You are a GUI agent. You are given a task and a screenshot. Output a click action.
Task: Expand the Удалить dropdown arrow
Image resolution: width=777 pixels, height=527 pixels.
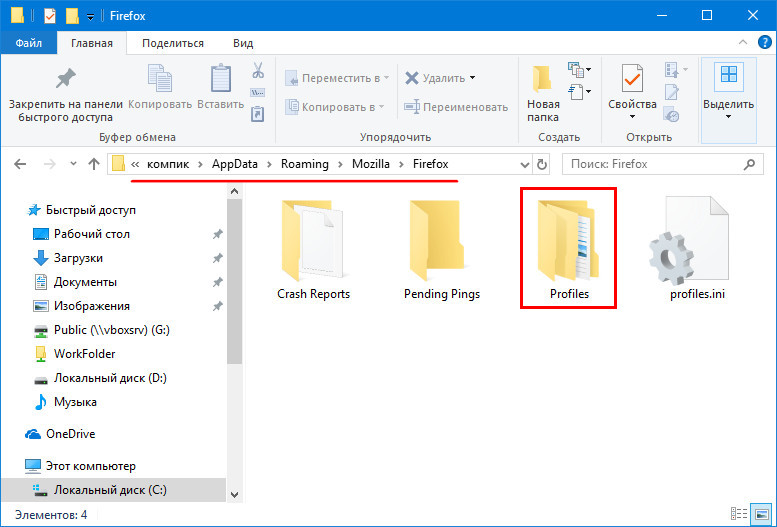coord(472,78)
